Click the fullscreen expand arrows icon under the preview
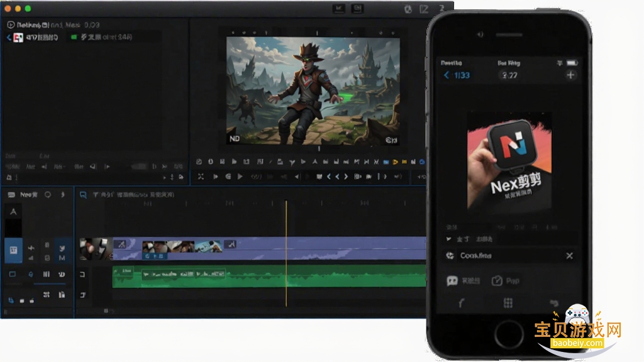644x362 pixels. tap(201, 177)
